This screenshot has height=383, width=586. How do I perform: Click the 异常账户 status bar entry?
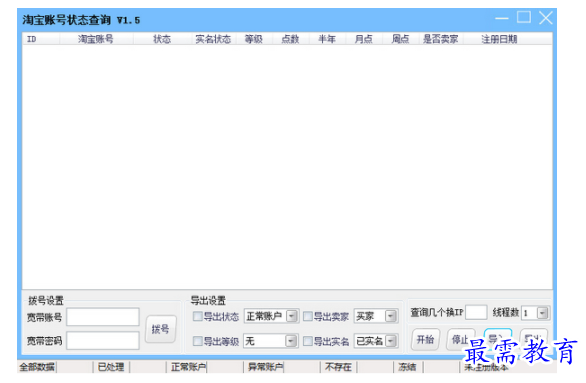[x=265, y=367]
